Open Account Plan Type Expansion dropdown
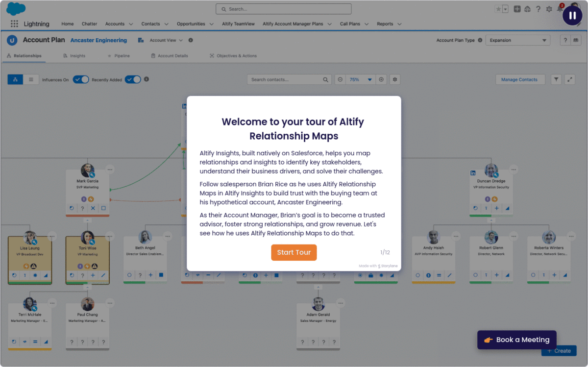 click(517, 40)
